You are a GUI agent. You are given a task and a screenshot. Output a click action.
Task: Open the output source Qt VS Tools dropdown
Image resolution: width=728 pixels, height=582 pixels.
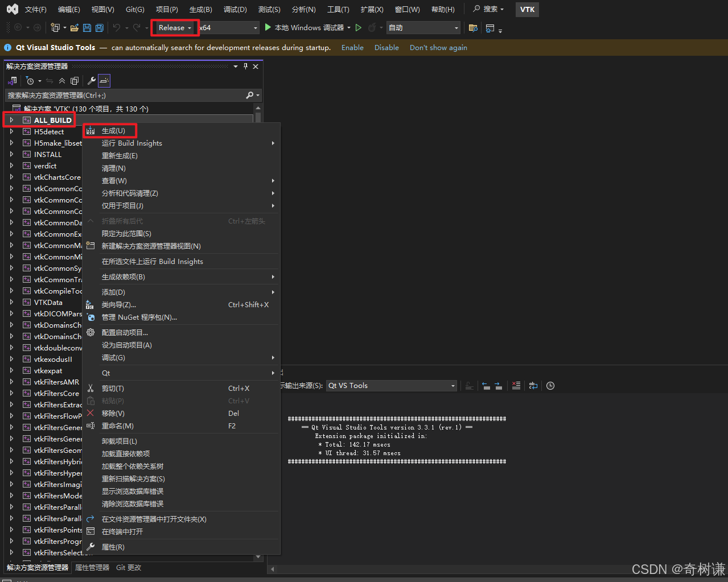point(392,386)
